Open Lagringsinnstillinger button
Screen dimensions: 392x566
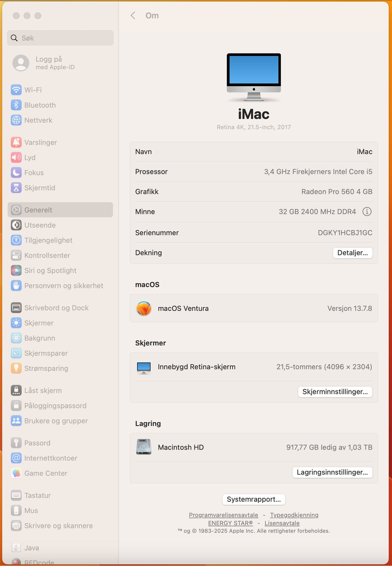tap(332, 472)
